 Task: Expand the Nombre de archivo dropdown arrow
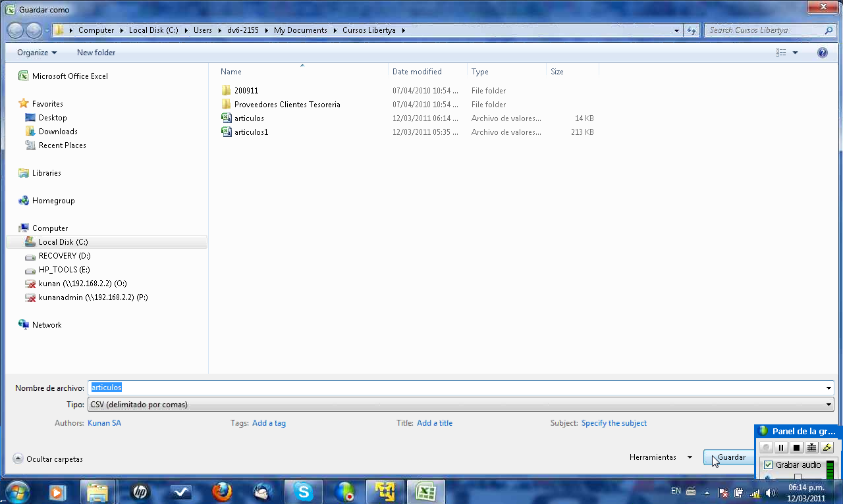[x=829, y=388]
